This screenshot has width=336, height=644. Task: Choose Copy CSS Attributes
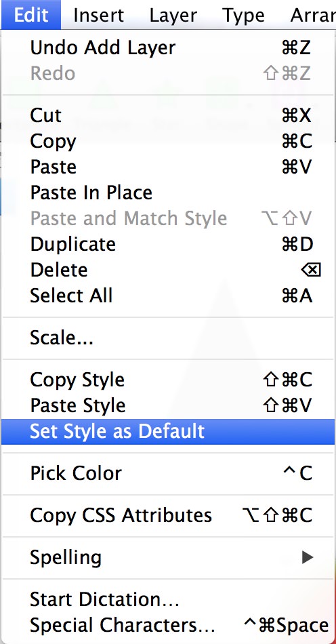coord(168,515)
